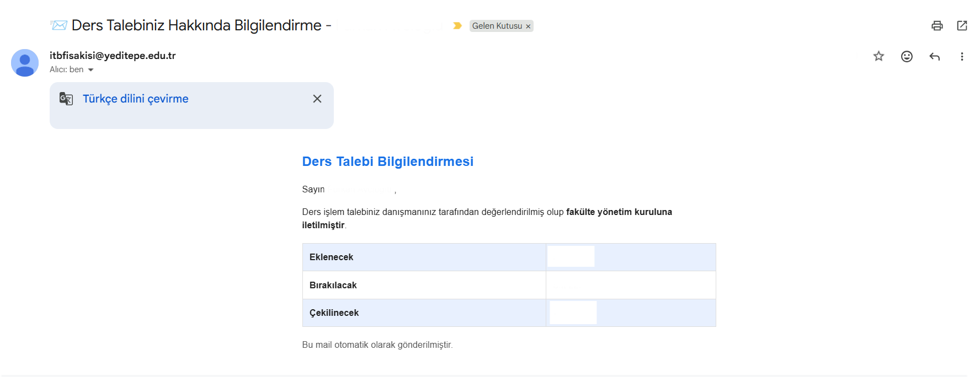The width and height of the screenshot is (980, 382).
Task: Open email in a new window
Action: pyautogui.click(x=962, y=25)
